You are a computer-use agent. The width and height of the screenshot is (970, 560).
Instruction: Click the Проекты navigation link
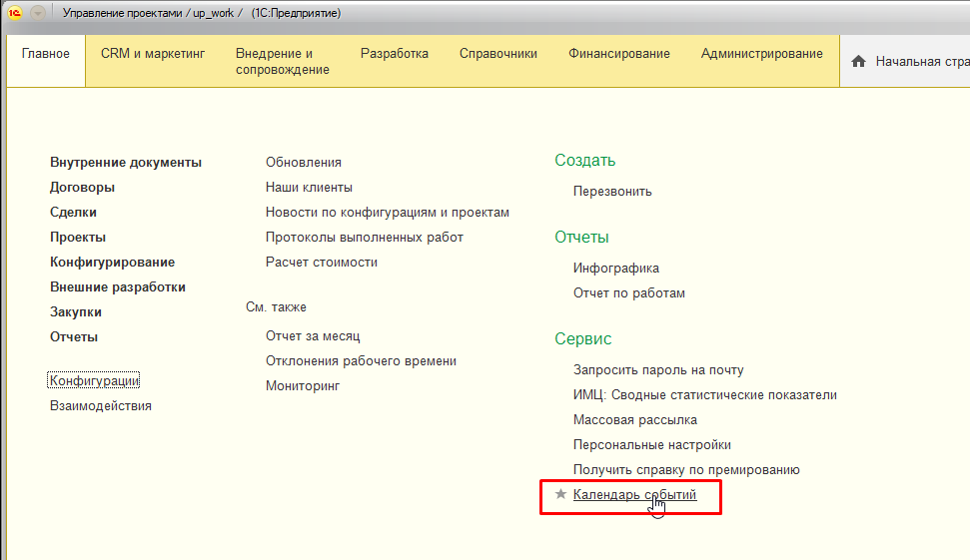tap(78, 238)
